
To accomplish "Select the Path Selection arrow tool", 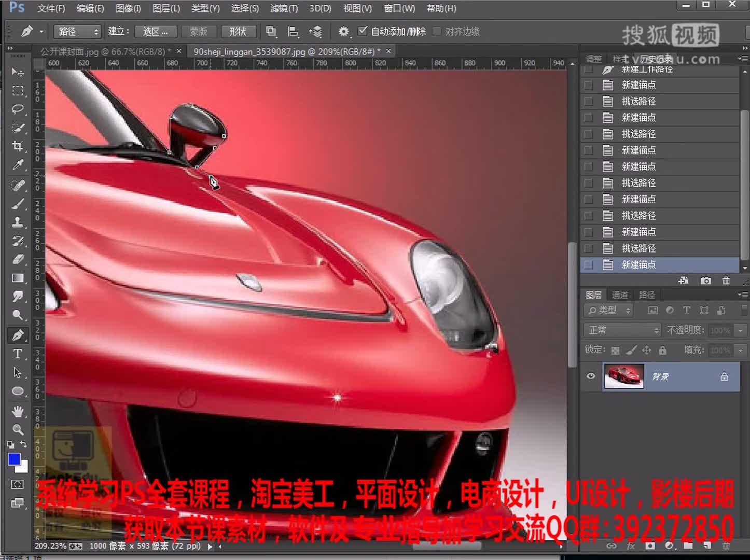I will (x=18, y=373).
